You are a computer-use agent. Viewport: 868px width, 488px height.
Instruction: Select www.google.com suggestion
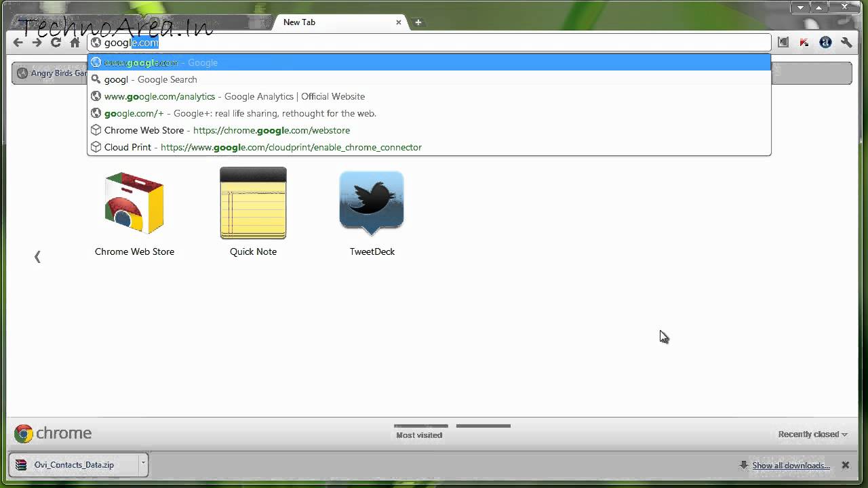click(x=429, y=62)
